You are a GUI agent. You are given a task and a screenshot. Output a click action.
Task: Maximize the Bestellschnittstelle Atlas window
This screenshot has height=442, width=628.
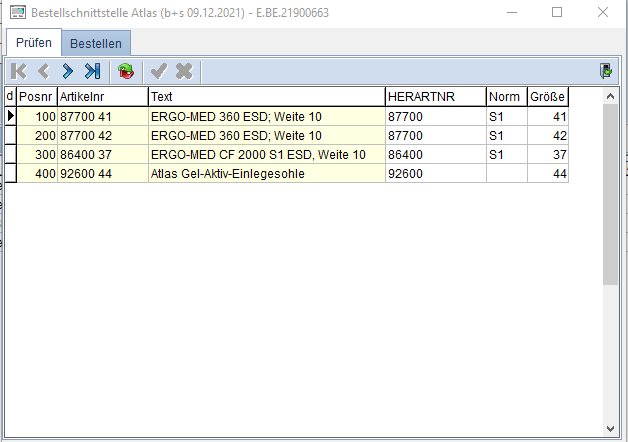[x=557, y=13]
